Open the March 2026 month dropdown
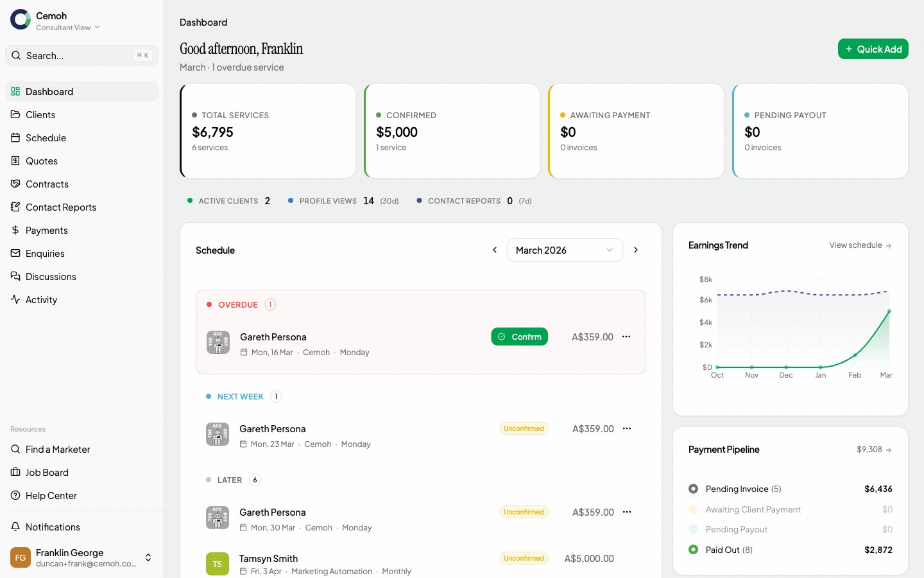The height and width of the screenshot is (578, 924). coord(564,250)
